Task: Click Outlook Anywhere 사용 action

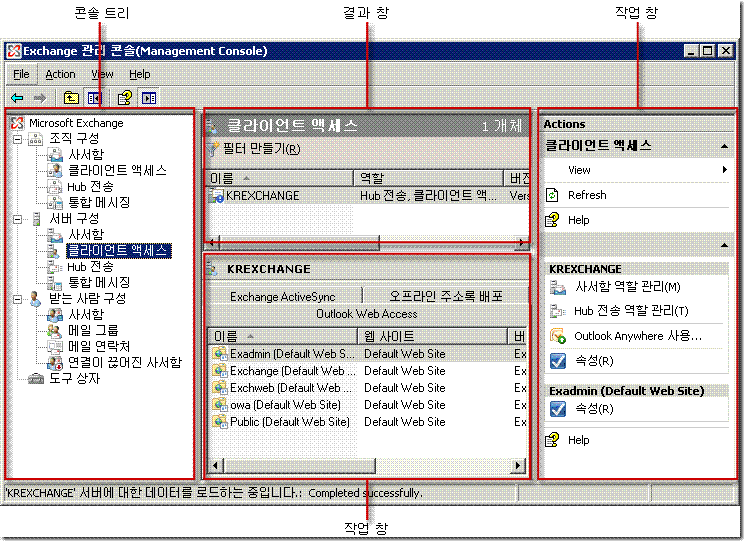Action: (x=638, y=336)
